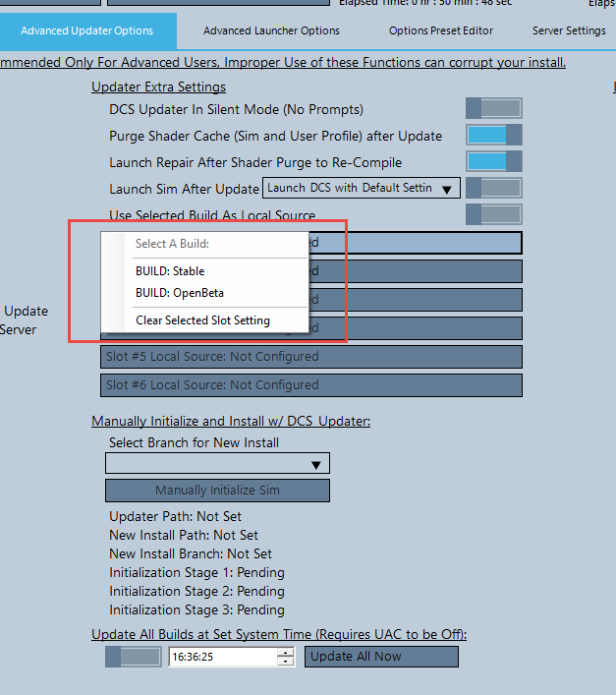
Task: Click the Update All Now button
Action: tap(381, 657)
